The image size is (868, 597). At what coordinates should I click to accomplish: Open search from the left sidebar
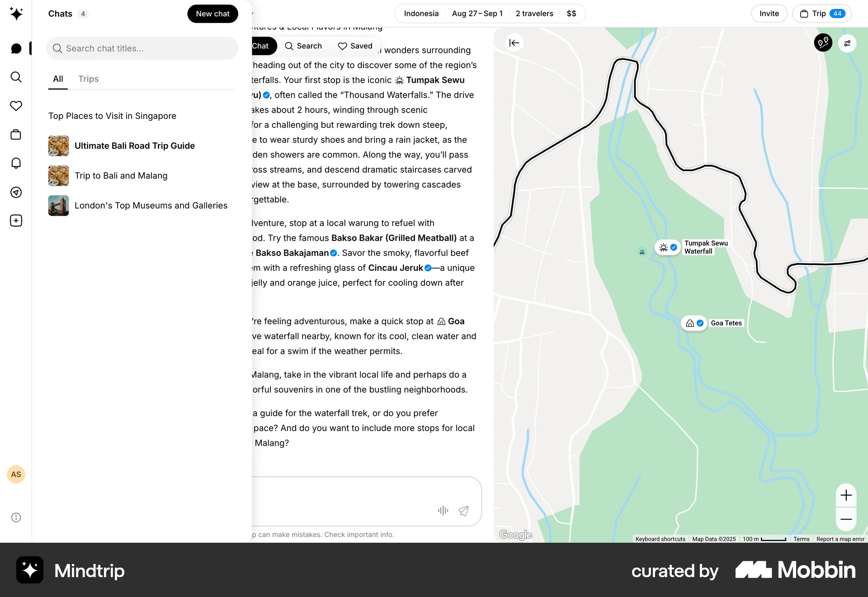(x=16, y=77)
